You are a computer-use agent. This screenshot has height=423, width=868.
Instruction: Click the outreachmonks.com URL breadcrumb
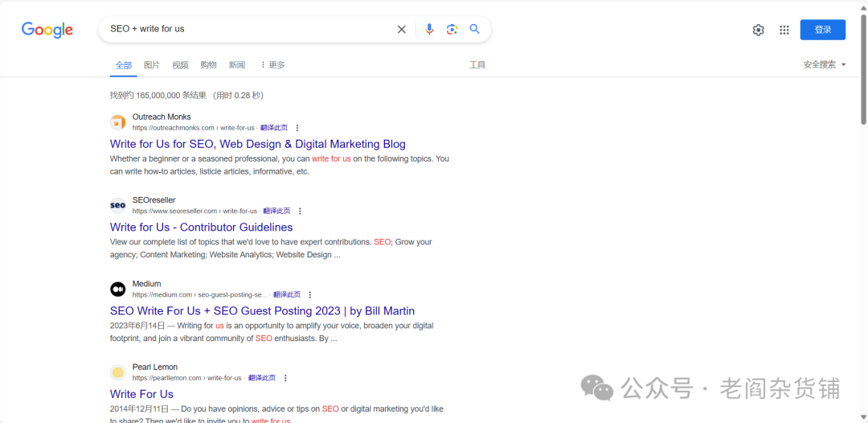click(193, 128)
